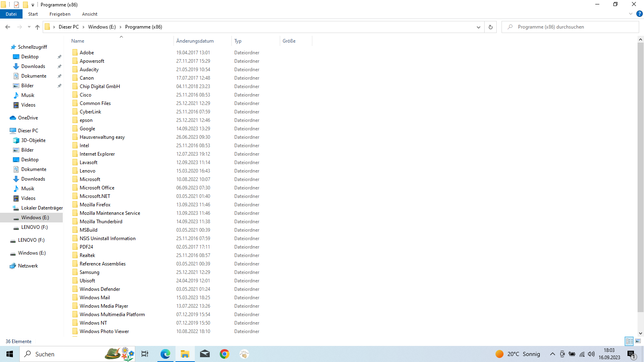Open the Datei menu tab
The image size is (644, 362).
[11, 14]
